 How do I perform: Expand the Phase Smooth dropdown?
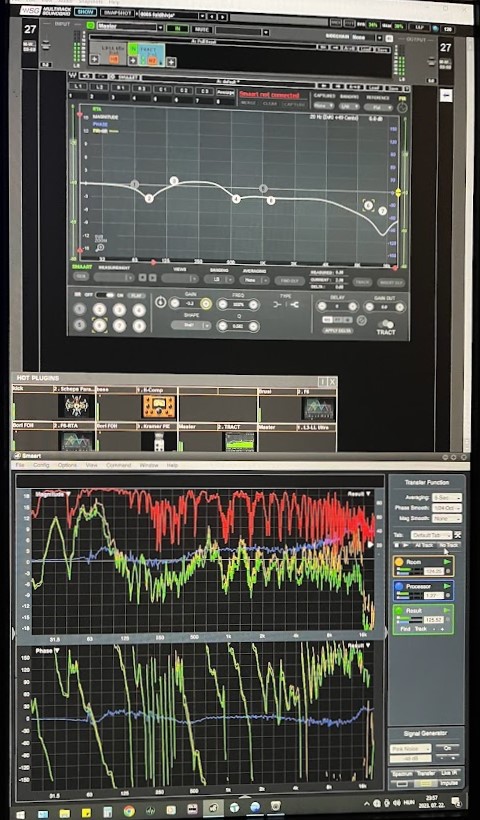click(447, 508)
